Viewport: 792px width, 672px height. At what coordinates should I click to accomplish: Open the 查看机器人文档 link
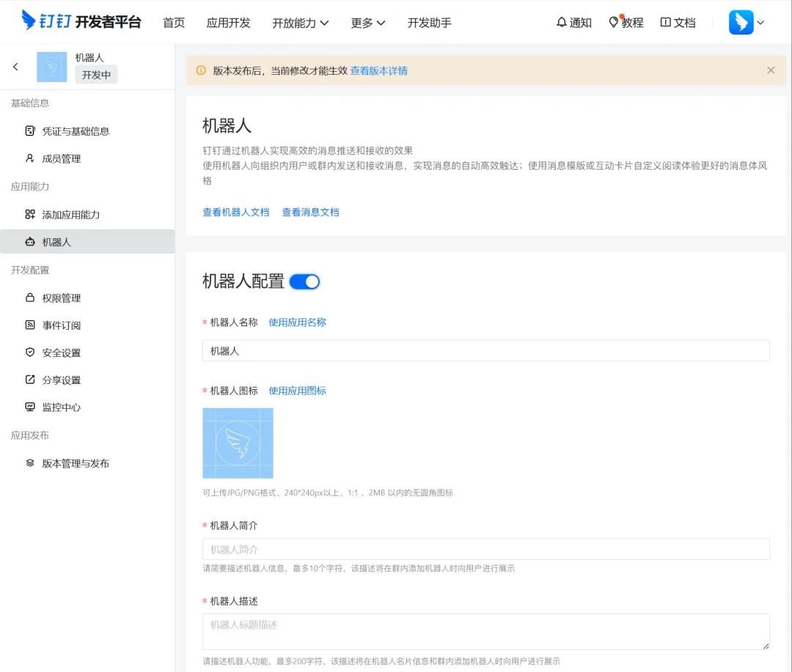point(236,212)
